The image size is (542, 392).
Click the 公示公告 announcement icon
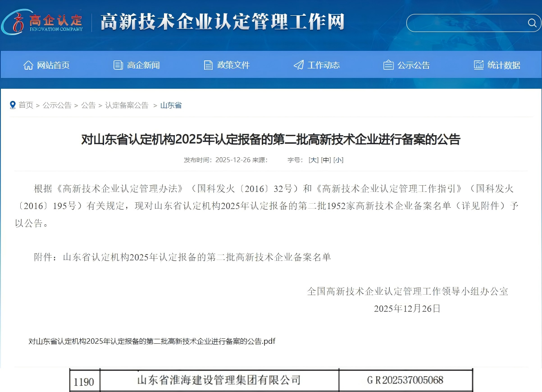coord(388,64)
